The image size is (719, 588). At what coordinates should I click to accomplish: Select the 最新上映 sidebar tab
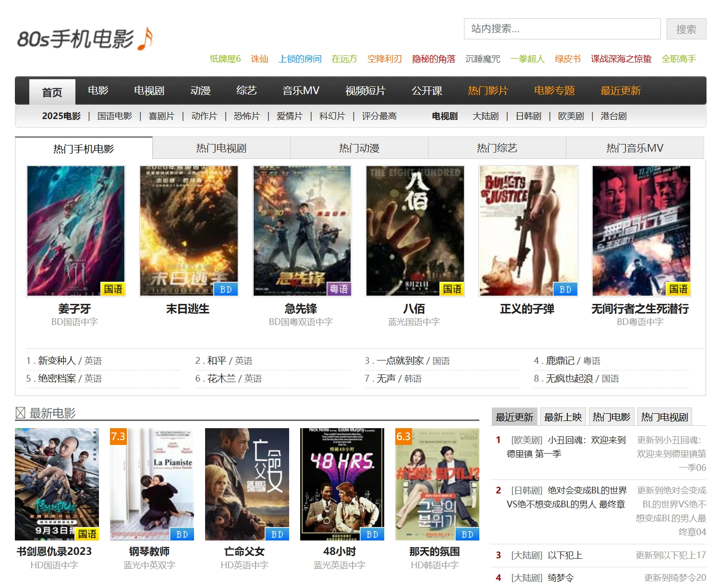pyautogui.click(x=563, y=417)
